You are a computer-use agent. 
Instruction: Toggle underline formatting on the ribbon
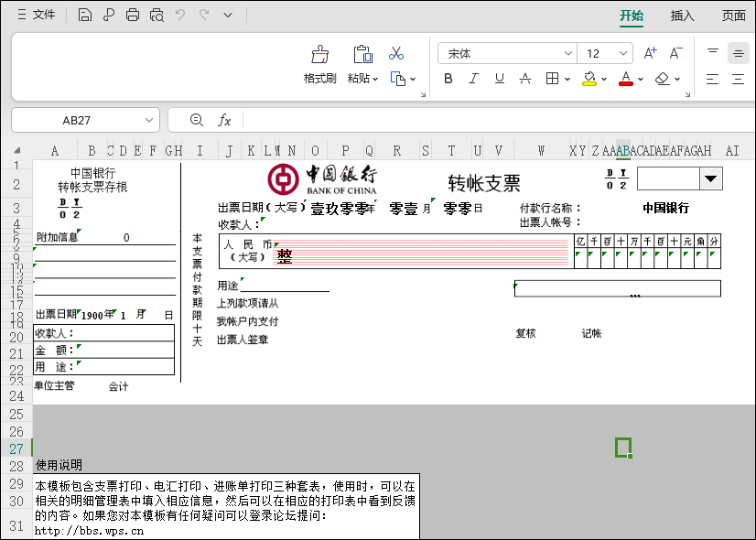[499, 80]
